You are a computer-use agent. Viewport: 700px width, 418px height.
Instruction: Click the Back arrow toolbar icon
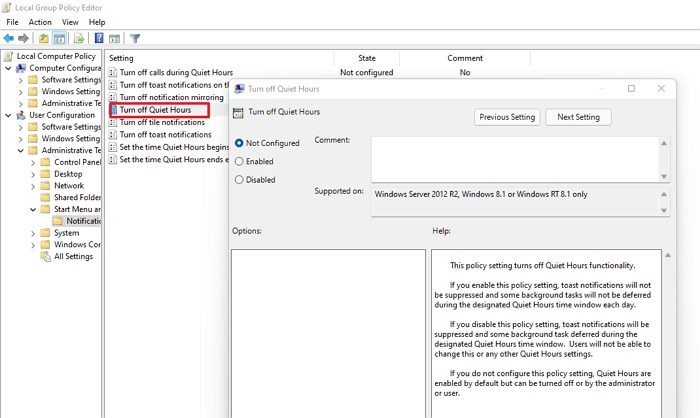[8, 38]
